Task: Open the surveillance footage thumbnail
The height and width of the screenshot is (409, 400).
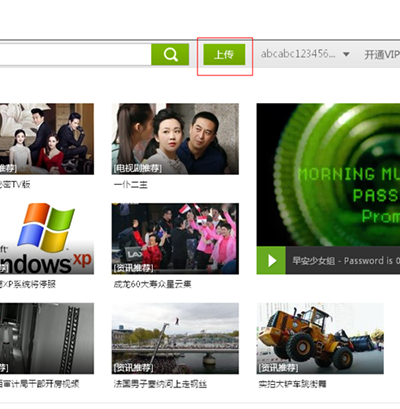Action: point(47,338)
